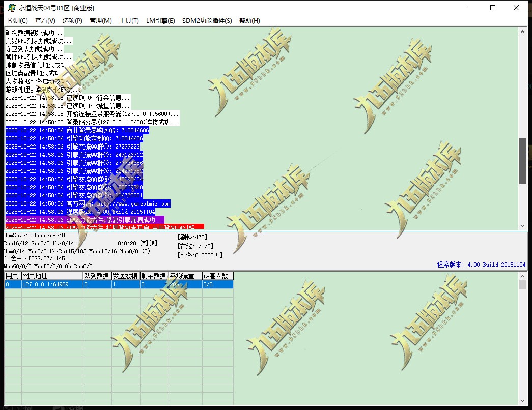This screenshot has width=532, height=410.
Task: Click the 发送数据 column header
Action: pyautogui.click(x=126, y=276)
